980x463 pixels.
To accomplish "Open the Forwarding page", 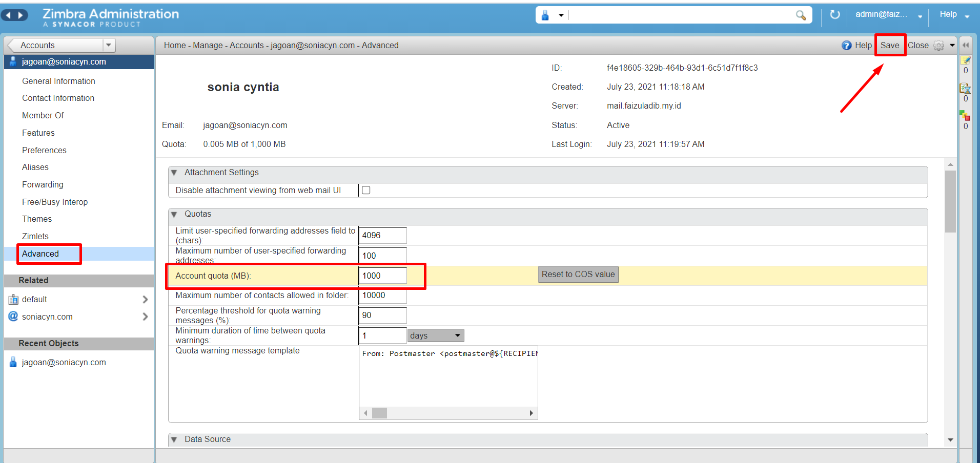I will [x=43, y=184].
